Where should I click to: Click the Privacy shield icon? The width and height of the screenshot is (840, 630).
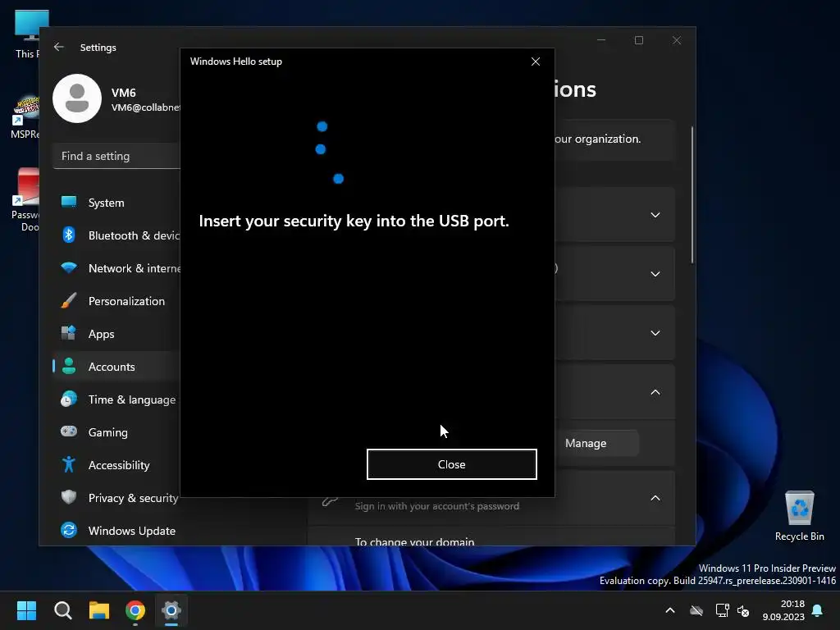pos(69,497)
